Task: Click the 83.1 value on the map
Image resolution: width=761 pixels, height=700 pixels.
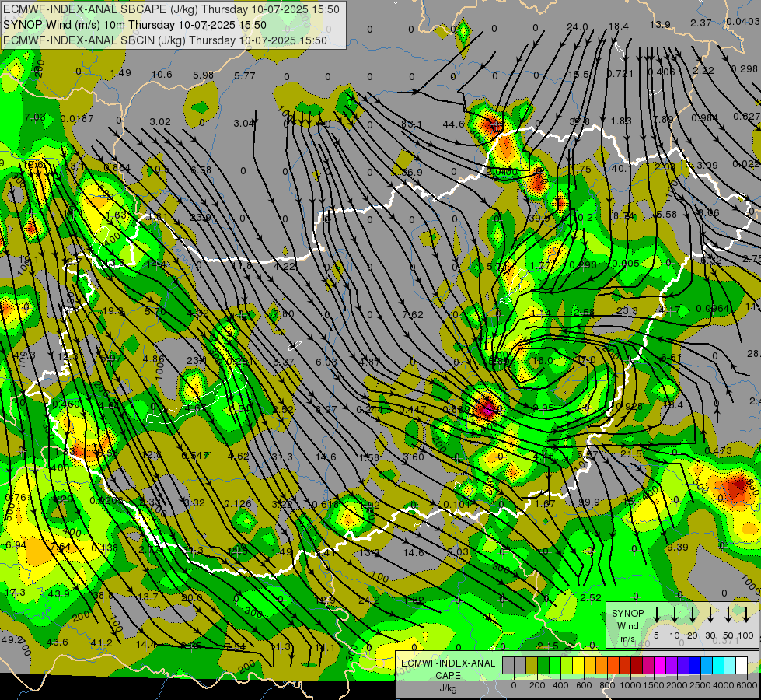Action: coord(411,124)
